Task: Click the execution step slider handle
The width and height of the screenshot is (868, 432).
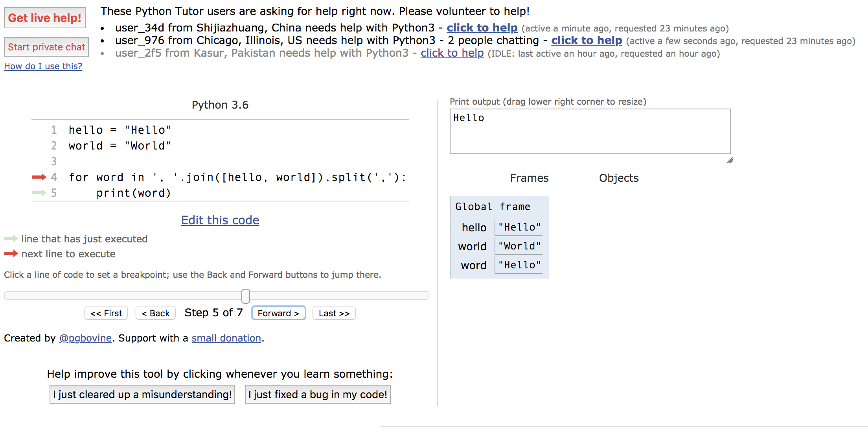Action: pyautogui.click(x=246, y=296)
